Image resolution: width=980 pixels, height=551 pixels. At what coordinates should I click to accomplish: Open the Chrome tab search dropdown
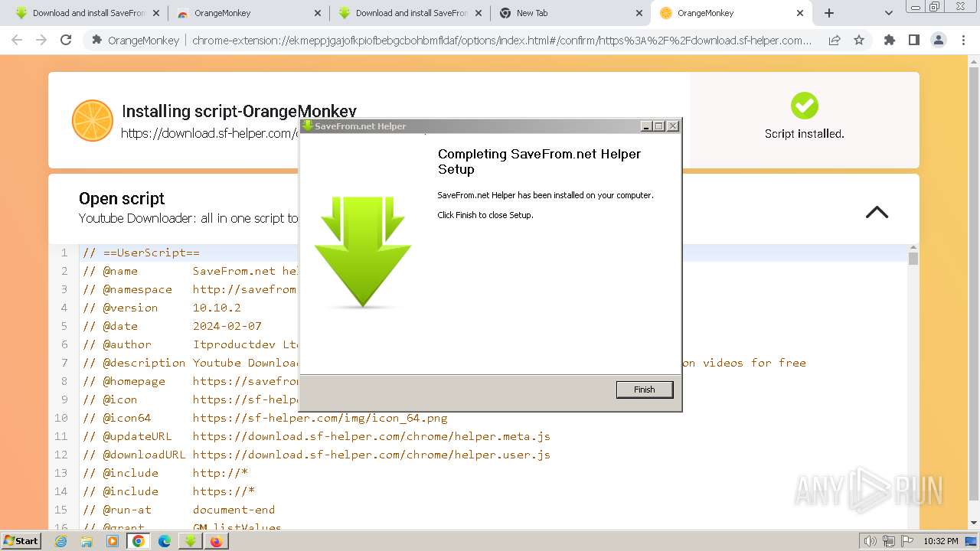click(888, 13)
